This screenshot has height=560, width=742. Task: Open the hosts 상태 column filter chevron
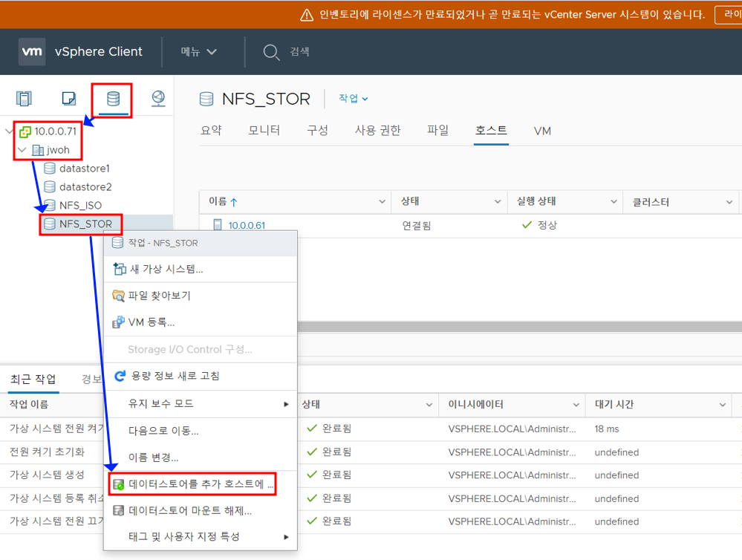[x=498, y=202]
